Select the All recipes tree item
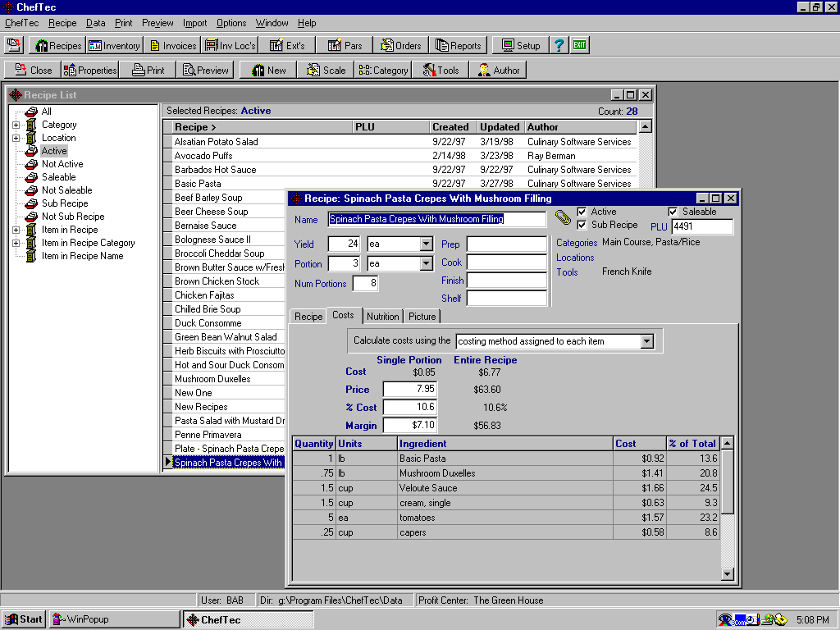Screen dimensions: 840x630 tap(47, 112)
